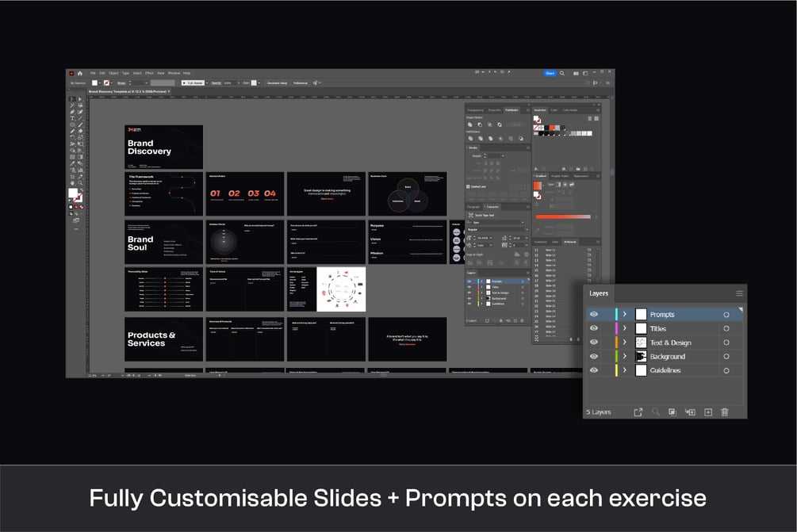This screenshot has height=532, width=797.
Task: Open the Window menu
Action: pos(174,73)
